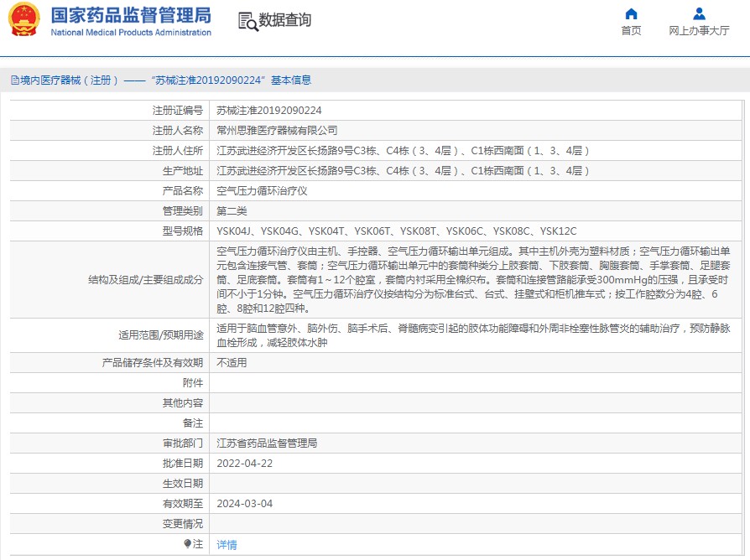The height and width of the screenshot is (560, 750).
Task: Click the online service hall person icon
Action: coord(699,13)
